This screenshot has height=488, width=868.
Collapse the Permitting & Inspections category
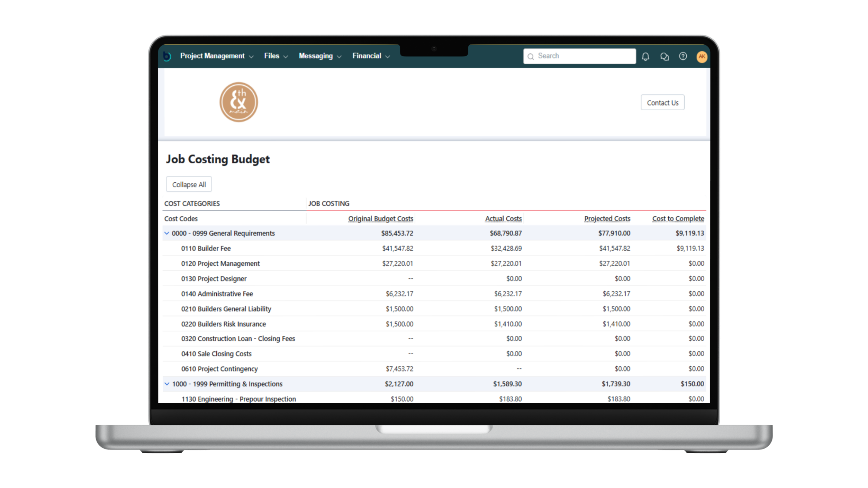pos(167,384)
